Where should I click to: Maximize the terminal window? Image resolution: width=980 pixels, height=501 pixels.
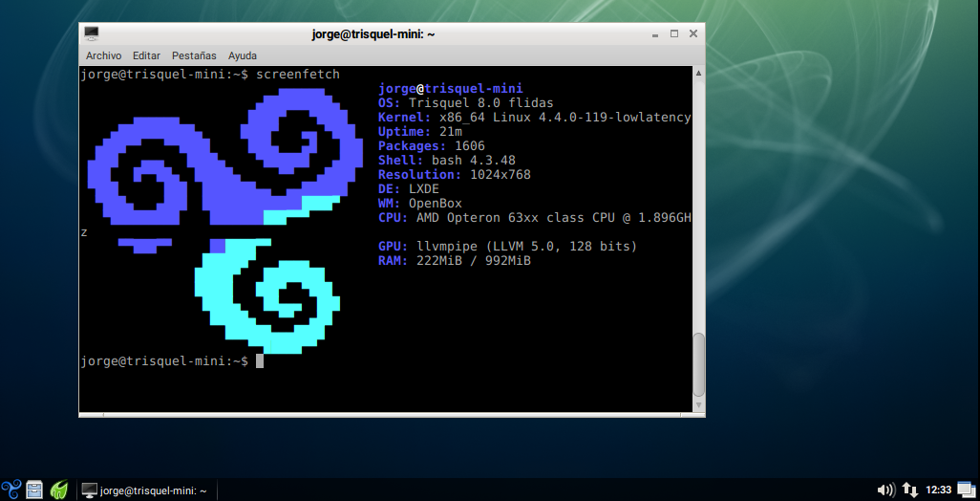[x=673, y=33]
